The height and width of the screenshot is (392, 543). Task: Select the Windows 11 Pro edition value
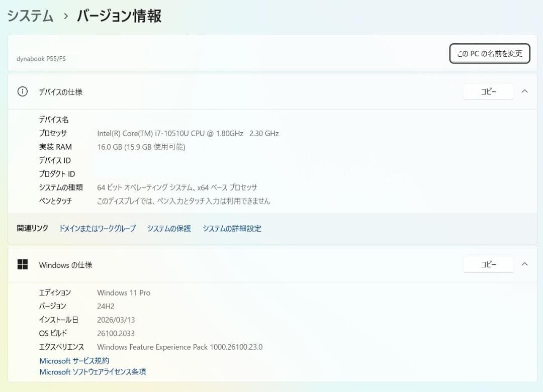(x=124, y=292)
